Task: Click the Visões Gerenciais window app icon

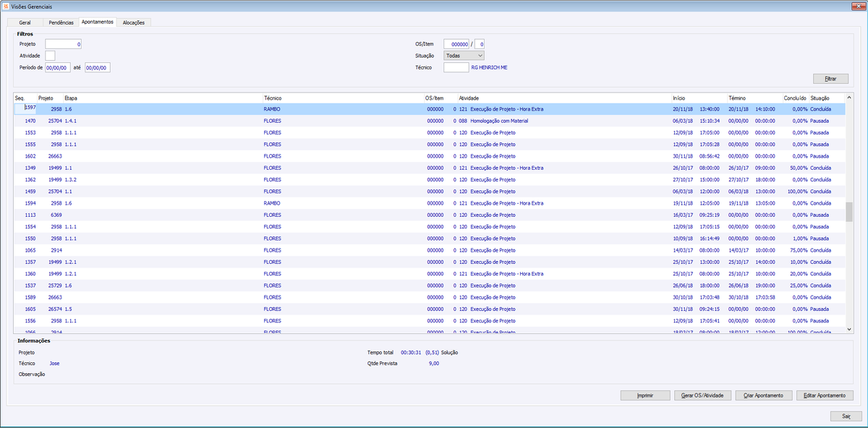Action: (x=7, y=6)
